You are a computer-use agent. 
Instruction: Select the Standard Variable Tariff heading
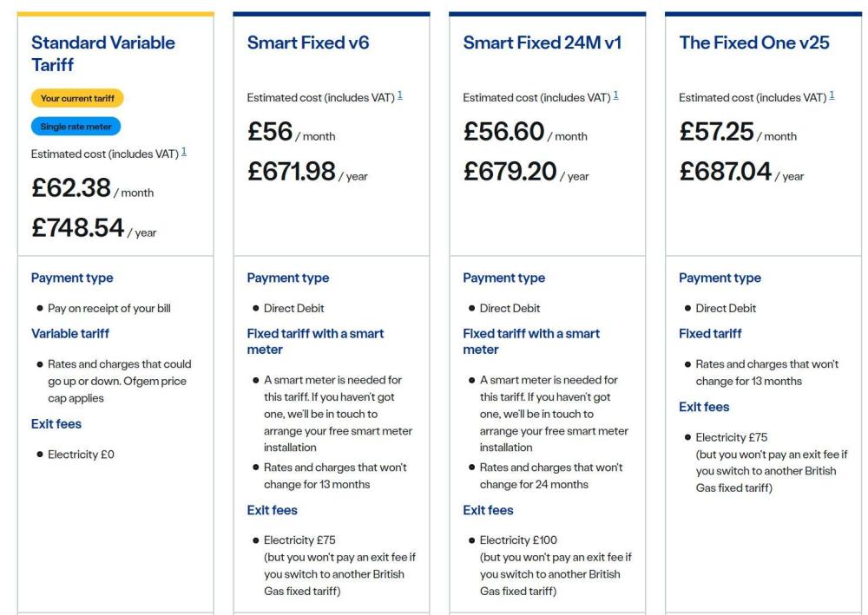[x=103, y=54]
